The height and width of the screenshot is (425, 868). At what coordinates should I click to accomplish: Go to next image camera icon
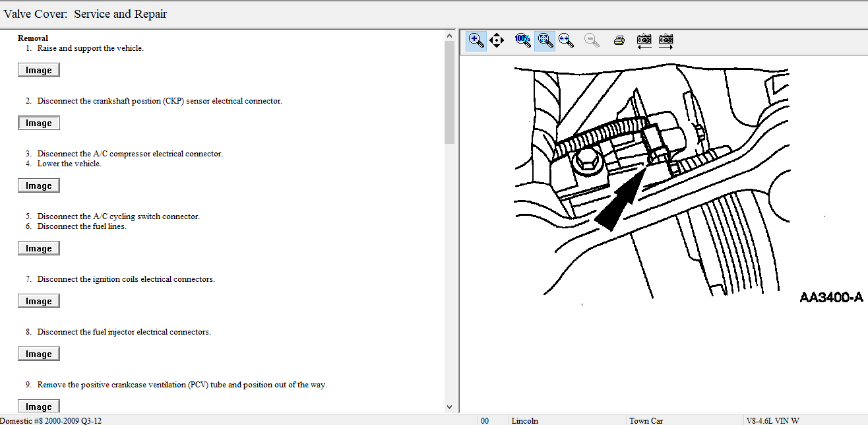pos(666,41)
